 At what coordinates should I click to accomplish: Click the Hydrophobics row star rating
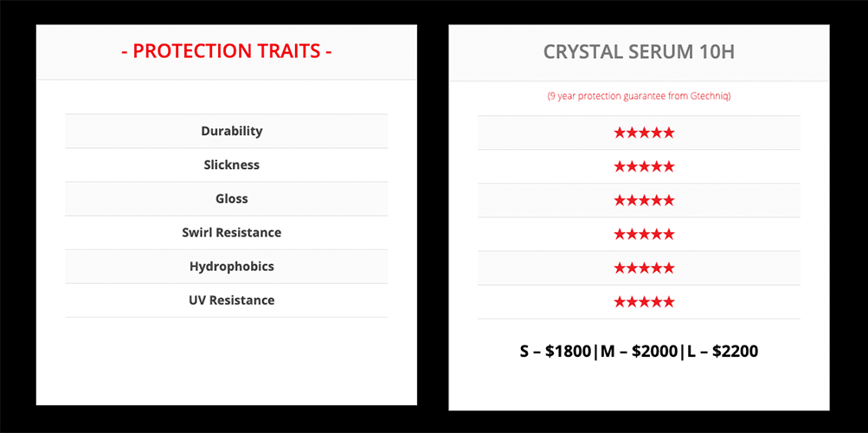(x=644, y=268)
